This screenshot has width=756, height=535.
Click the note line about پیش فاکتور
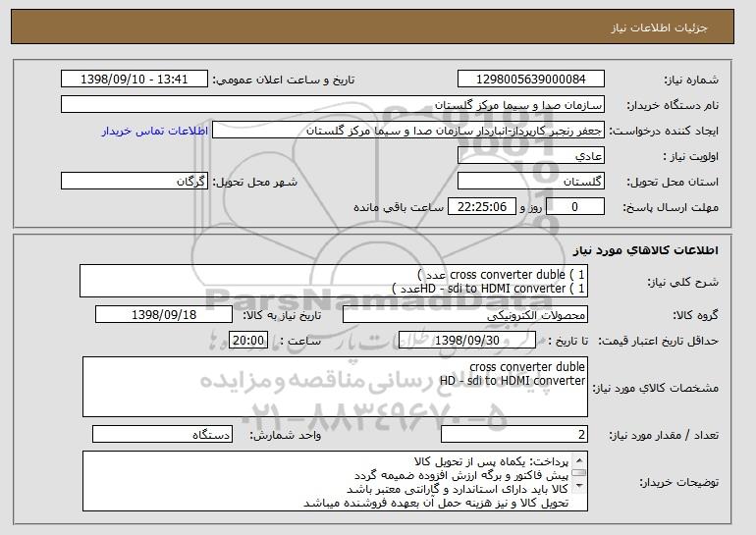coord(461,475)
